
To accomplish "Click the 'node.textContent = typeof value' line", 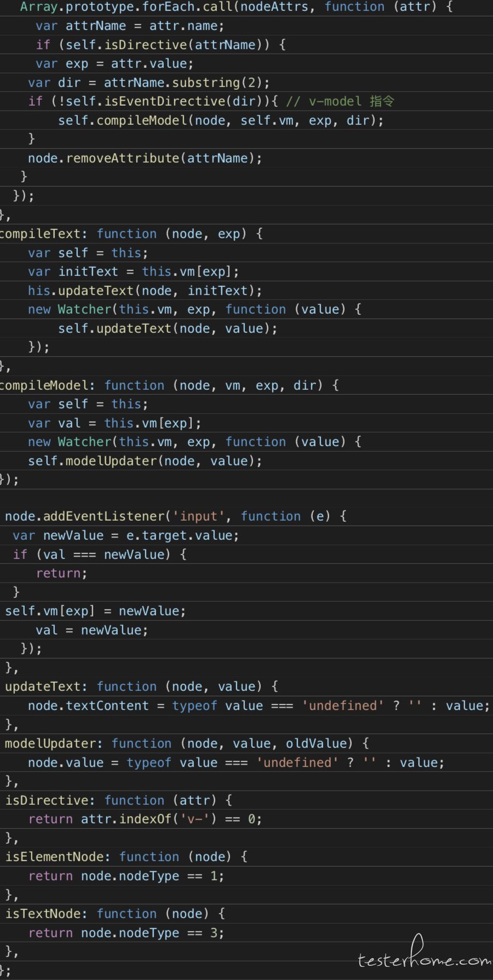I will point(259,706).
